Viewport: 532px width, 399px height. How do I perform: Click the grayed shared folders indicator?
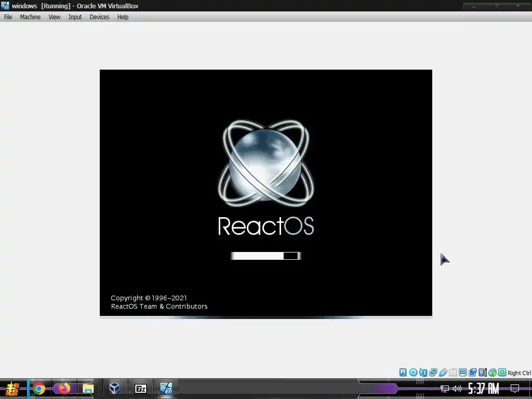[x=453, y=373]
